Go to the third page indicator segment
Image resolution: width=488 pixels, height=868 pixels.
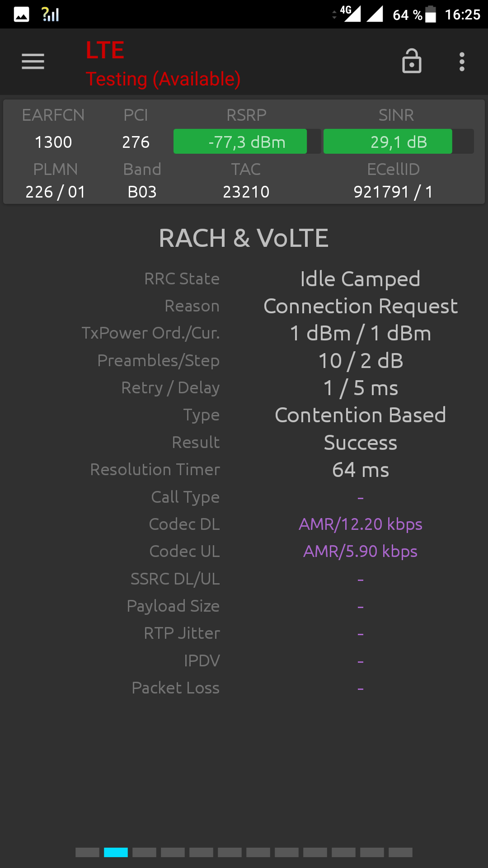coord(144,852)
